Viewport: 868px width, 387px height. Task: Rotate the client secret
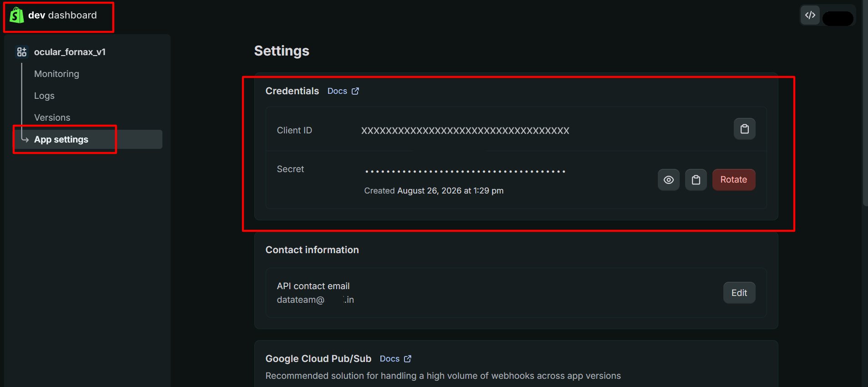click(x=733, y=180)
